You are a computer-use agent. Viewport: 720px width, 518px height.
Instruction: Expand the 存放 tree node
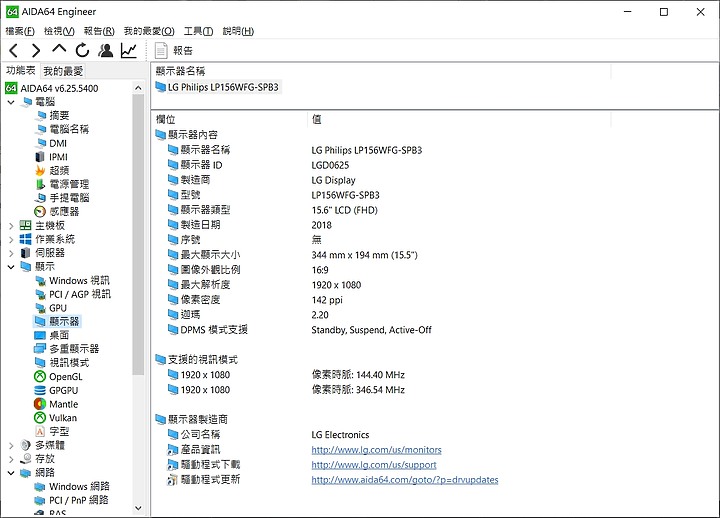(x=11, y=459)
